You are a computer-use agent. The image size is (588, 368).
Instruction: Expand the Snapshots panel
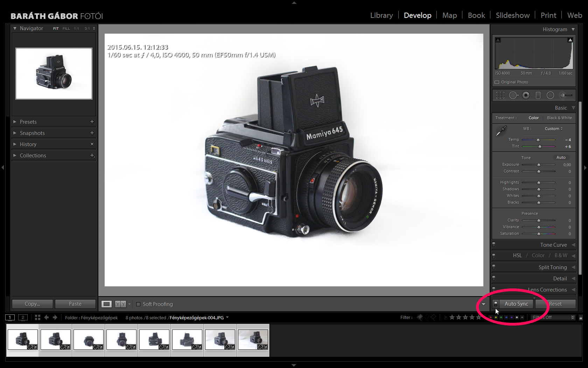[x=15, y=133]
